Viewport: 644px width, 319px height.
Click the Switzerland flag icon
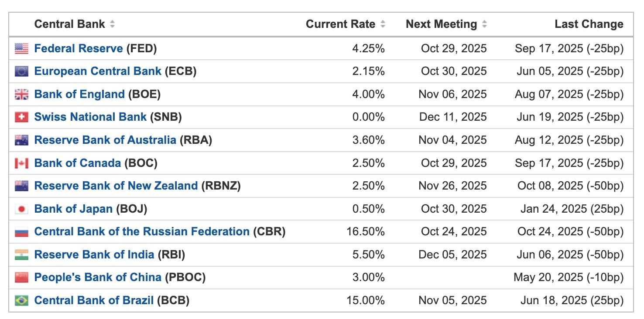click(x=21, y=117)
